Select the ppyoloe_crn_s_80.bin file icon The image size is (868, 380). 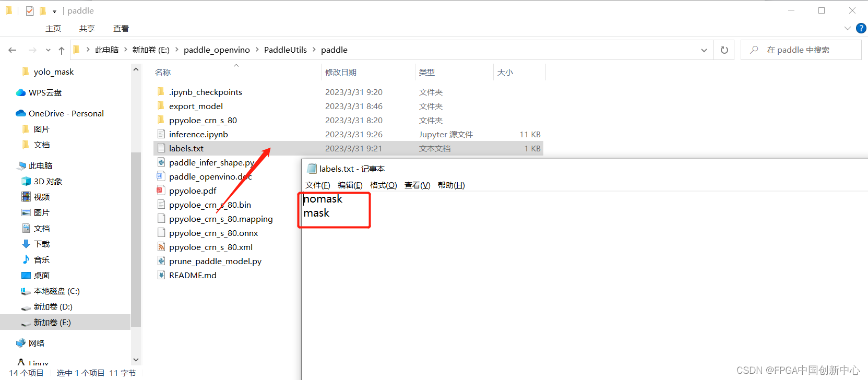(x=161, y=205)
